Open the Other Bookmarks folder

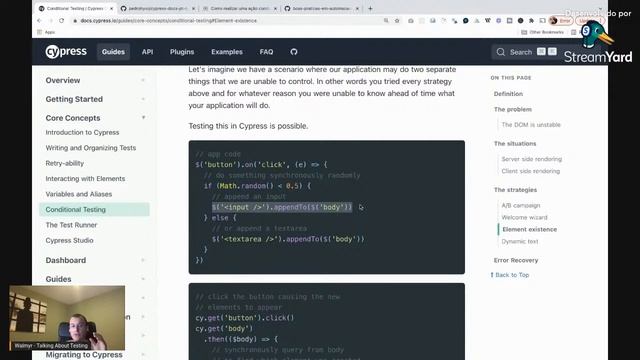[542, 32]
